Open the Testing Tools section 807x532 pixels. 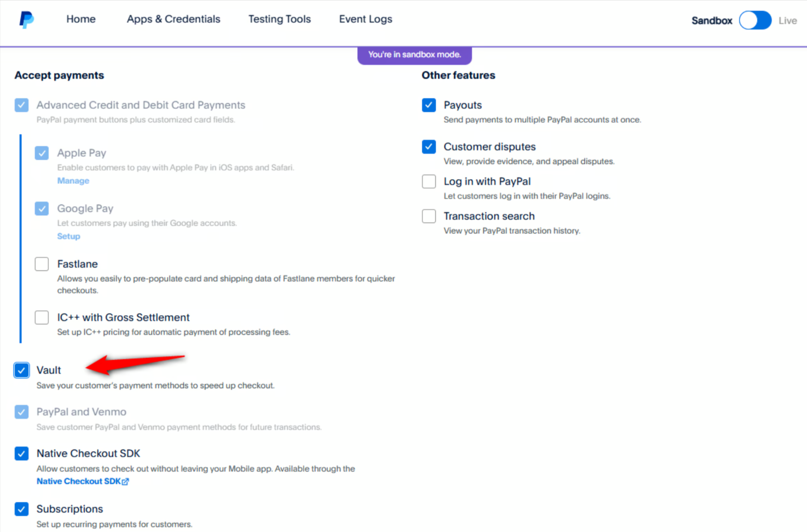point(279,19)
